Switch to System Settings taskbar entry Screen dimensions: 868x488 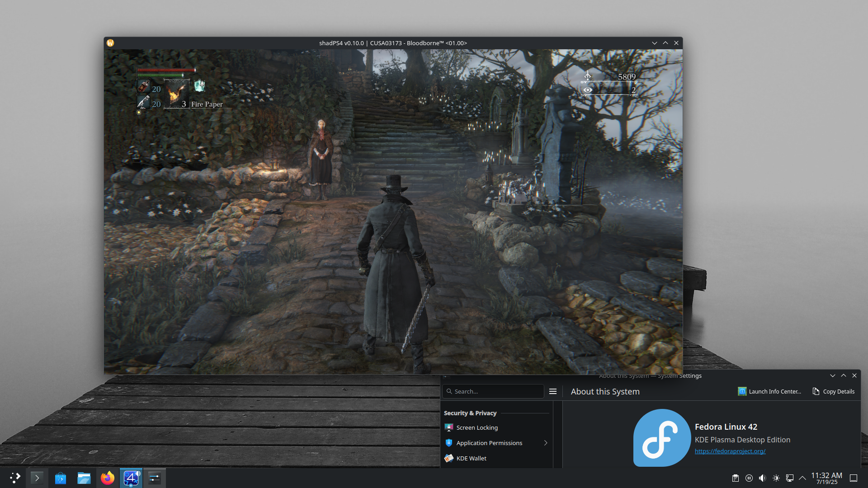[x=155, y=478]
